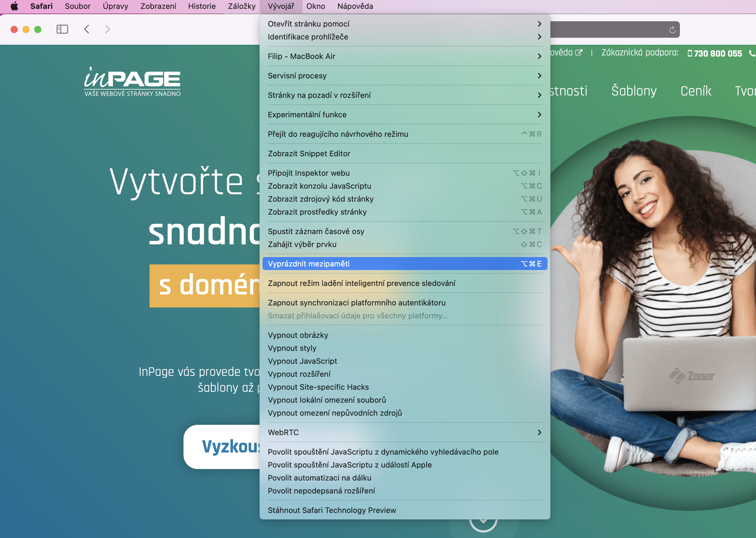Open the Apple menu

coord(14,6)
